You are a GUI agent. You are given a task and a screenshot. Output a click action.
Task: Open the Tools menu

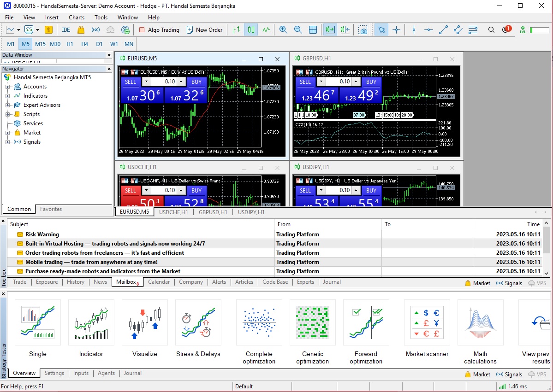pyautogui.click(x=101, y=17)
